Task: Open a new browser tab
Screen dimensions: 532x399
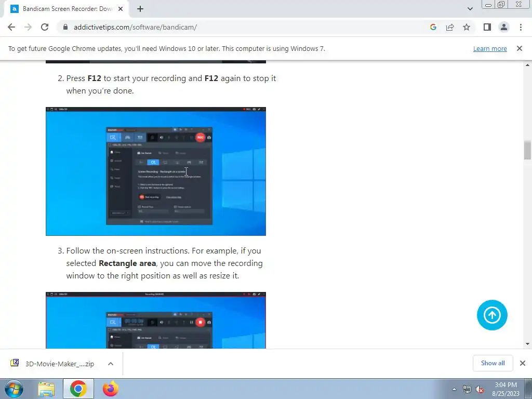Action: click(x=140, y=9)
